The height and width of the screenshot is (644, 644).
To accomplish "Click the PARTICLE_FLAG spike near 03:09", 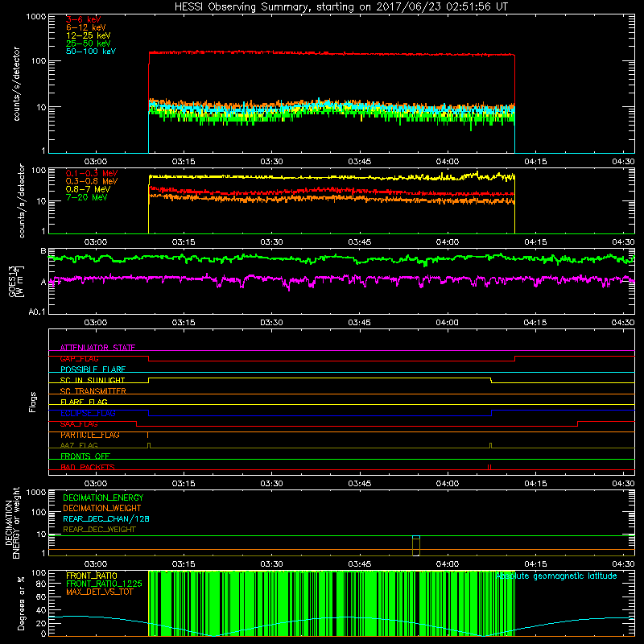I will coord(148,435).
